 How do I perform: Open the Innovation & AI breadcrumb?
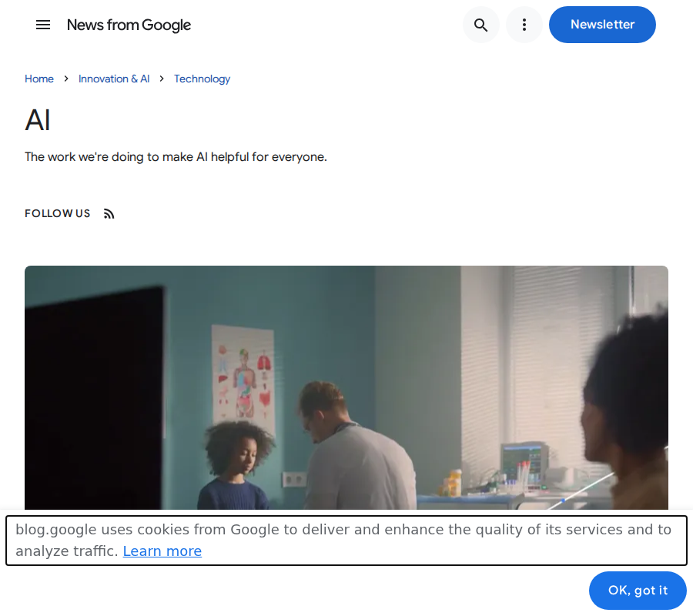click(x=114, y=79)
